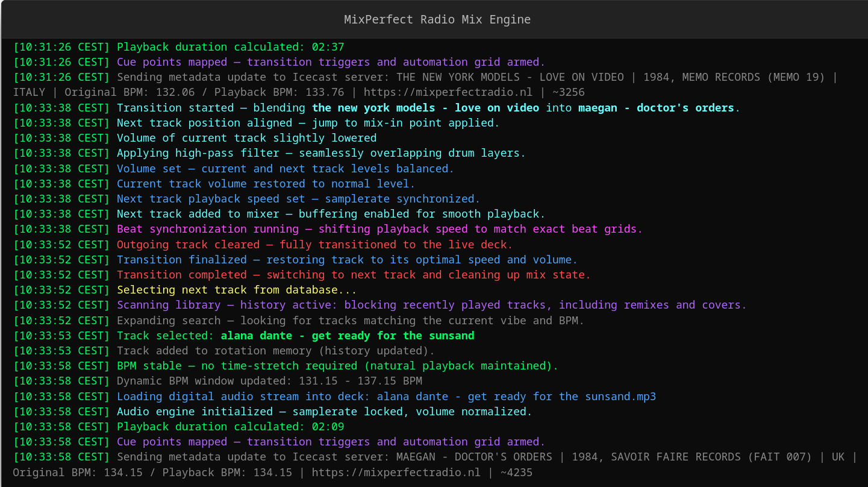
Task: Click the timestamp of the 'Transition started' line
Action: point(61,108)
